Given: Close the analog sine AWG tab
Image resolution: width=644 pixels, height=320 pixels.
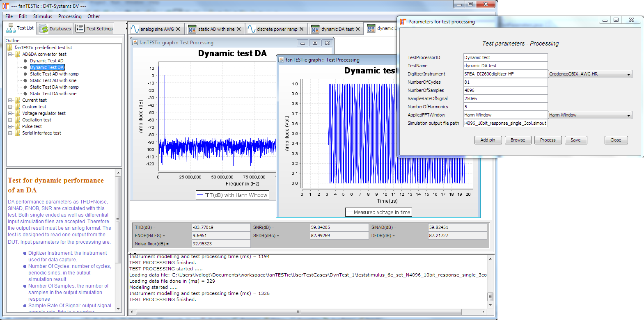Looking at the screenshot, I should [178, 29].
